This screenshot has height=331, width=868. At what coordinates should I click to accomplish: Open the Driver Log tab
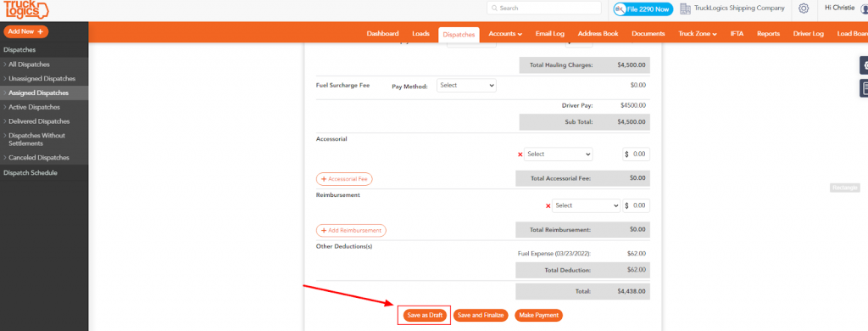click(x=808, y=34)
